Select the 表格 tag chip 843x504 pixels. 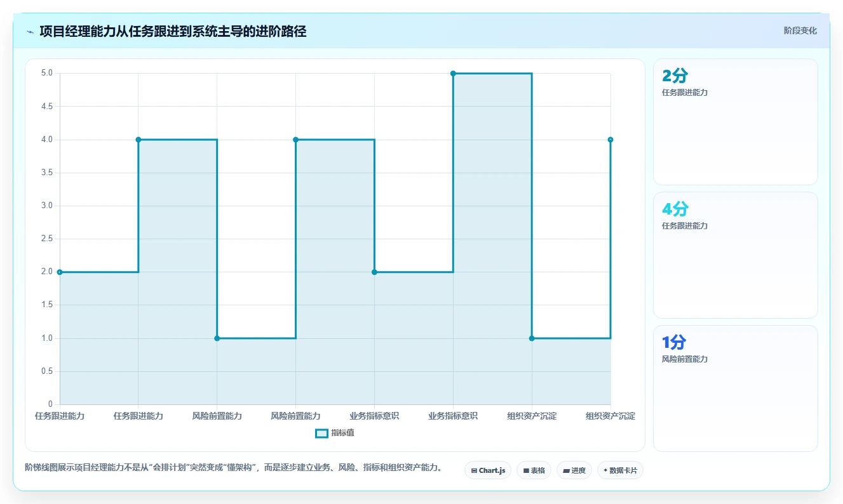tap(534, 470)
